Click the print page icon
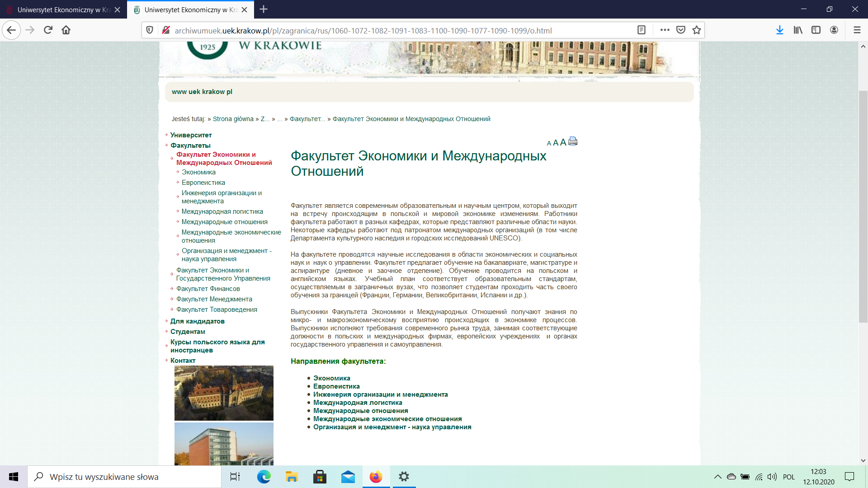This screenshot has width=868, height=488. coord(573,141)
